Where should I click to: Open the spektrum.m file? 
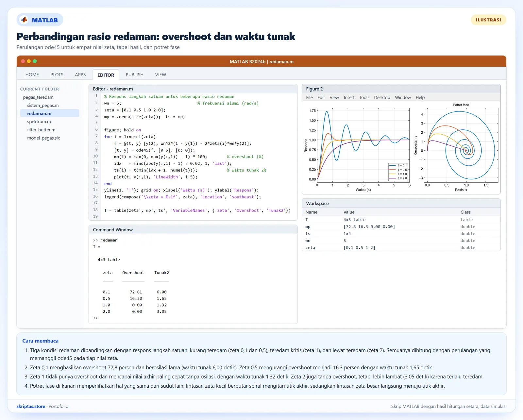pyautogui.click(x=39, y=122)
